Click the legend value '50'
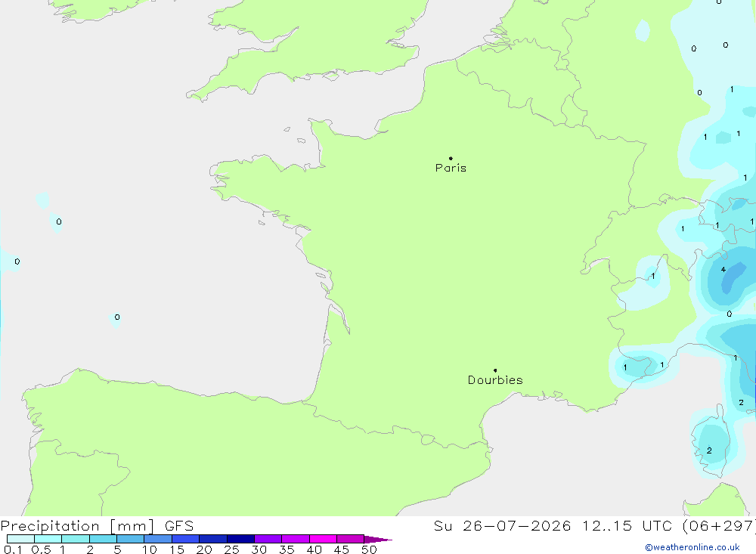756x554 pixels. (x=370, y=549)
